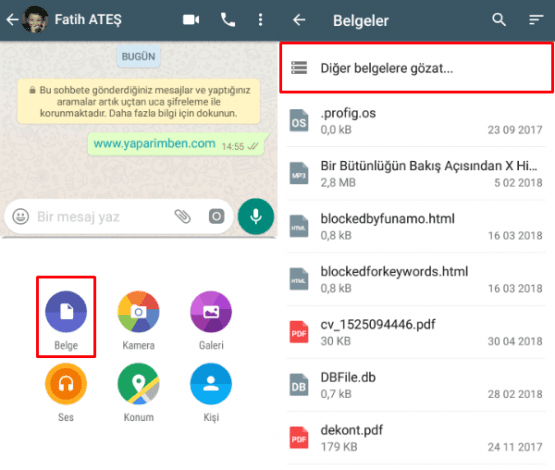Start a voice call with Fatih ATEŞ
Image resolution: width=555 pixels, height=470 pixels.
point(228,20)
